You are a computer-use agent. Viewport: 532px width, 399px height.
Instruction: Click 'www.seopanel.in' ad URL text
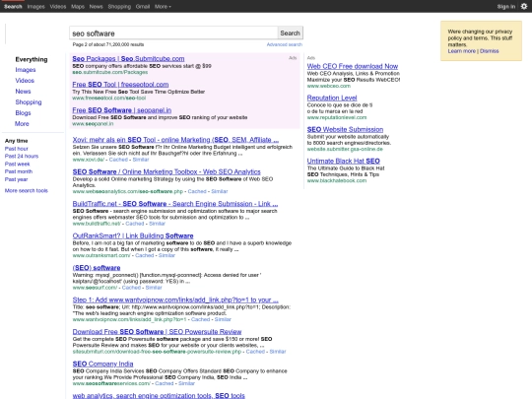pos(93,124)
